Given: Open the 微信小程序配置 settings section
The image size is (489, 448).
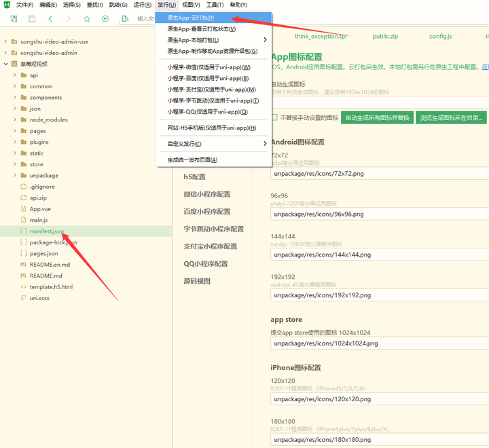Looking at the screenshot, I should pos(206,194).
